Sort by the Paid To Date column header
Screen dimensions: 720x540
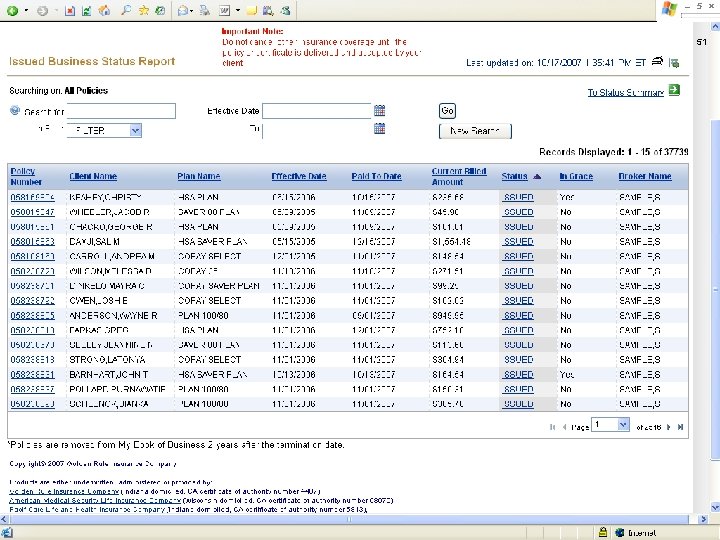coord(377,176)
